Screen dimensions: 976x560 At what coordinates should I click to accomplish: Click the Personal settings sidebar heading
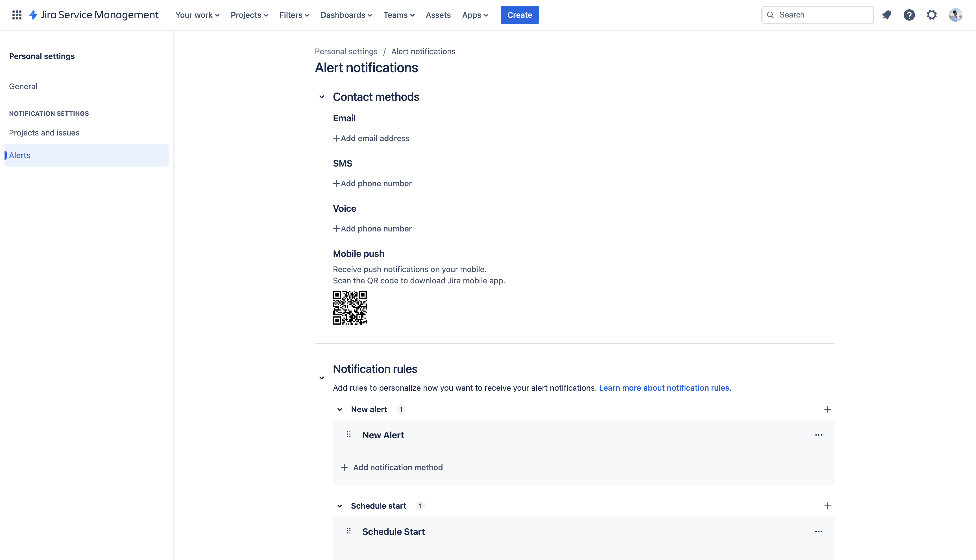(42, 56)
